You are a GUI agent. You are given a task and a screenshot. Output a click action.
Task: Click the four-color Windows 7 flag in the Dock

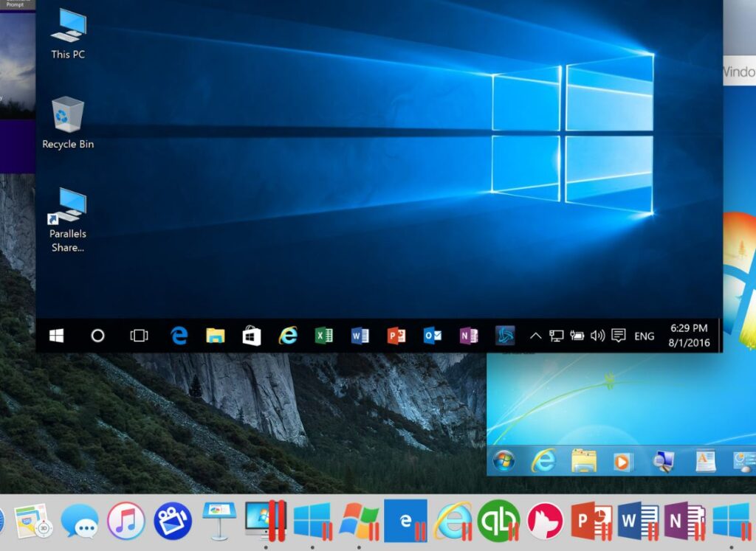click(x=360, y=521)
